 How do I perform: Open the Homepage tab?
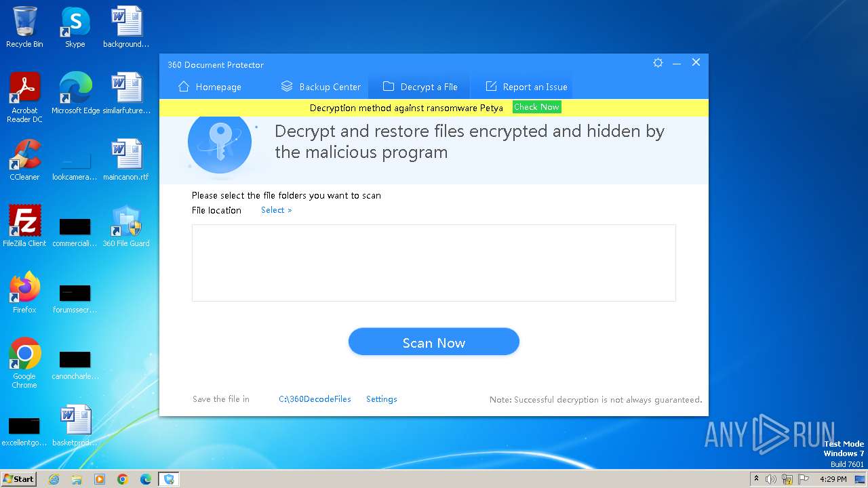(x=210, y=87)
